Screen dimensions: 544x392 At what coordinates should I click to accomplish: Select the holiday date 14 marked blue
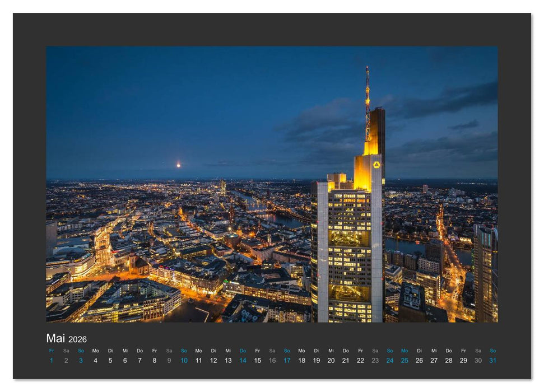(x=243, y=360)
